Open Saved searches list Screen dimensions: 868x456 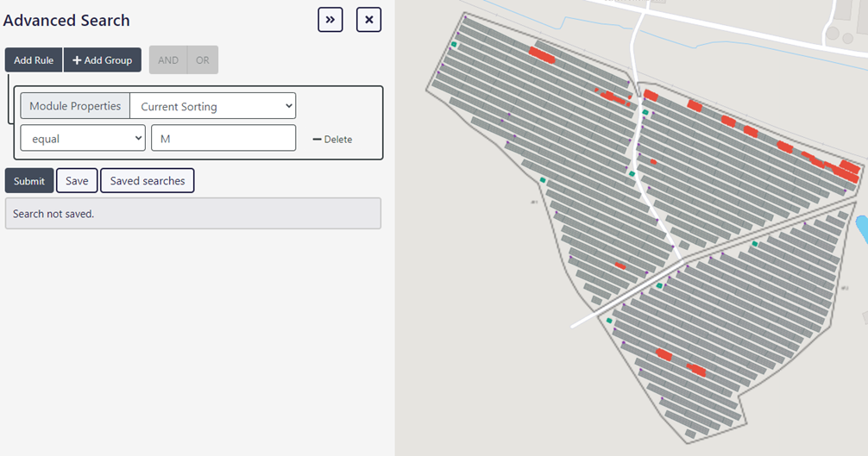(148, 181)
